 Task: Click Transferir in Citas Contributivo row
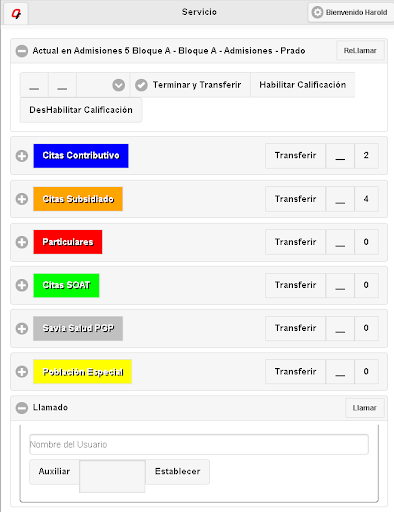295,156
